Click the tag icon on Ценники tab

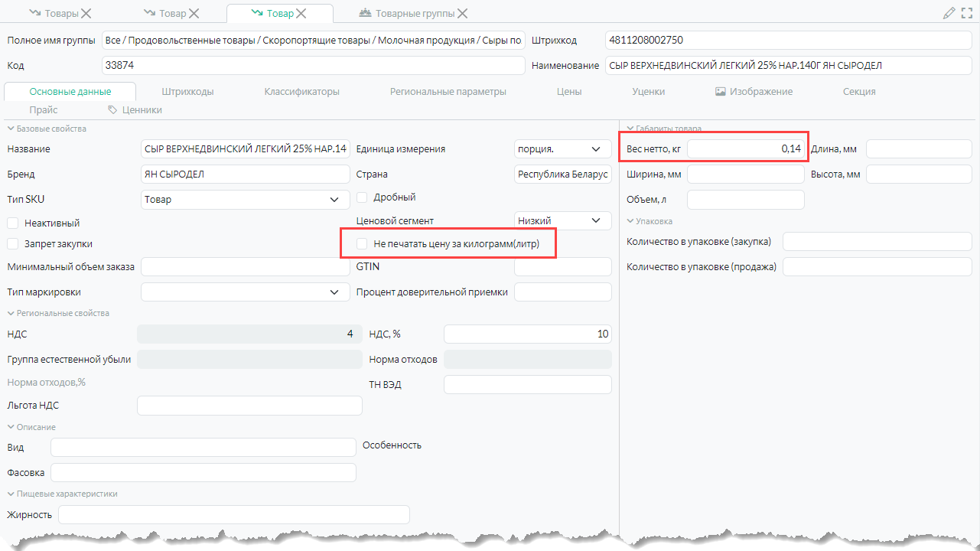click(112, 110)
